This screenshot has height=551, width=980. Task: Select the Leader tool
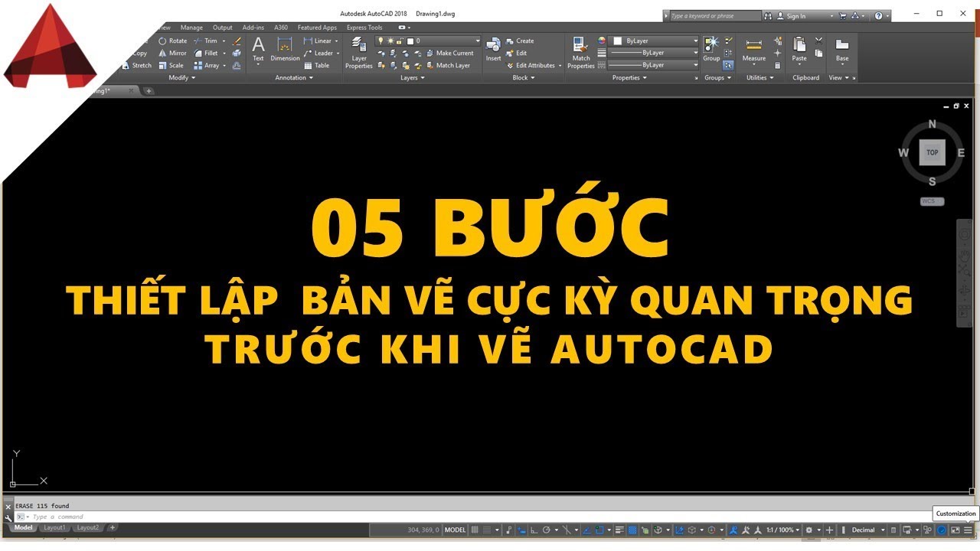click(318, 53)
